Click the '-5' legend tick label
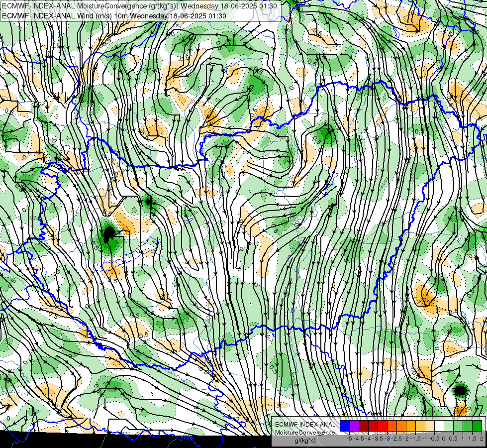The image size is (487, 448). (349, 439)
